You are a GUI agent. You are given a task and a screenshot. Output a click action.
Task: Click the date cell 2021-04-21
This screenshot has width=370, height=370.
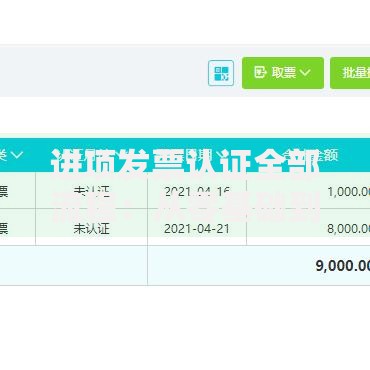coord(197,229)
